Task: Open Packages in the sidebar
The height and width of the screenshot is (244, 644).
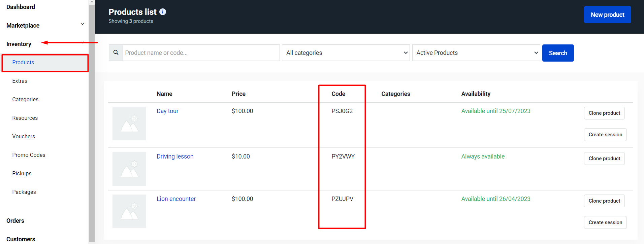Action: click(24, 192)
